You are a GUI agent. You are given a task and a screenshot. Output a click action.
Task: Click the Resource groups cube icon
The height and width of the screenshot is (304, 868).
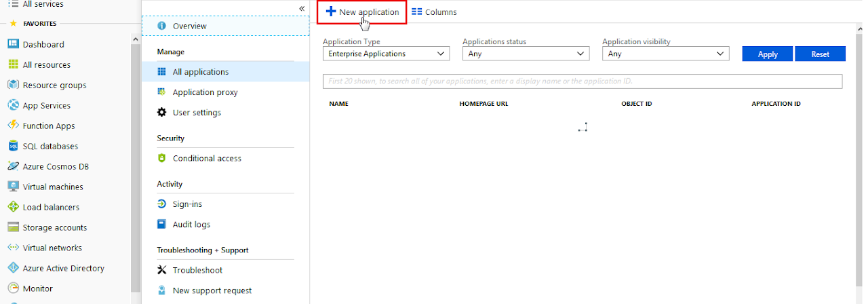[12, 85]
